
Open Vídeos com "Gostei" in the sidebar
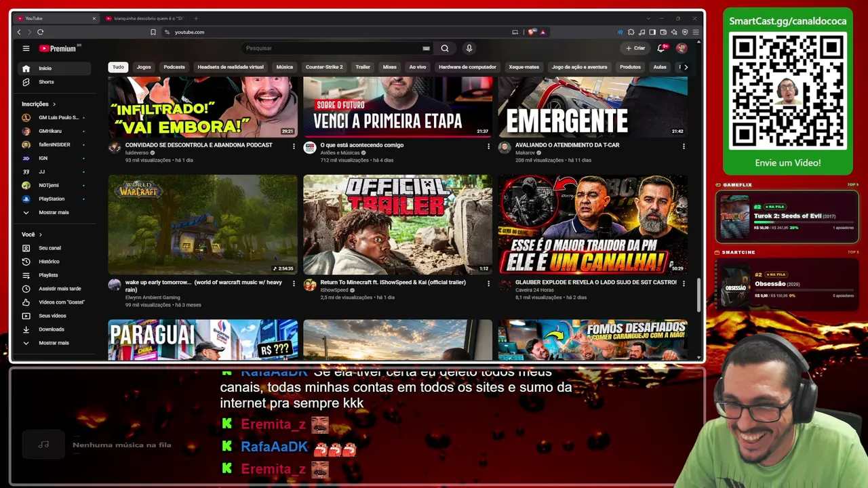coord(55,302)
